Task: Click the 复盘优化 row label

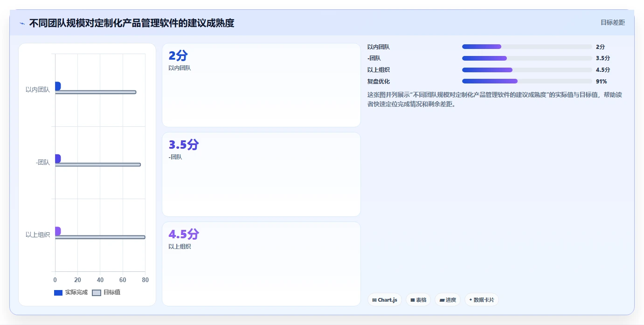Action: point(379,82)
